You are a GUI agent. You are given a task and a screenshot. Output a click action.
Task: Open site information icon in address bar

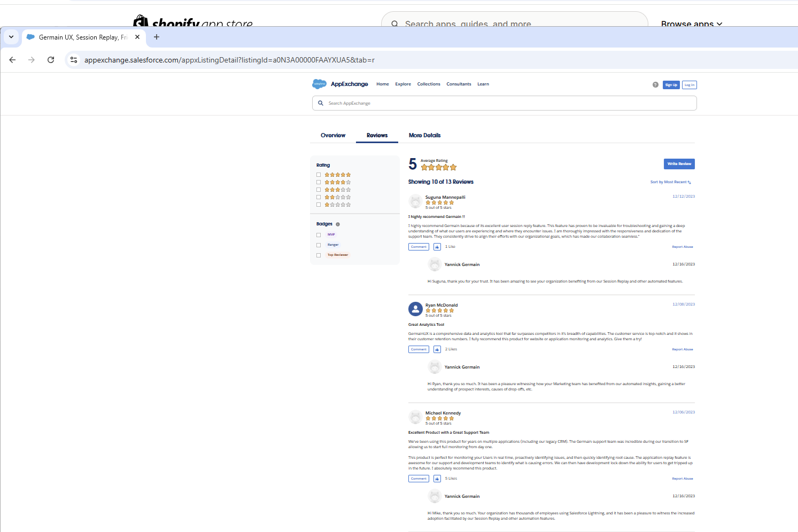pyautogui.click(x=74, y=60)
